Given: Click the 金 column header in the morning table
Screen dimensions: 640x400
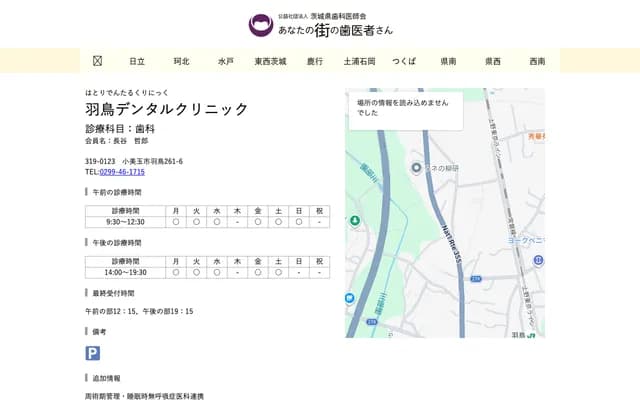Looking at the screenshot, I should (x=258, y=211).
